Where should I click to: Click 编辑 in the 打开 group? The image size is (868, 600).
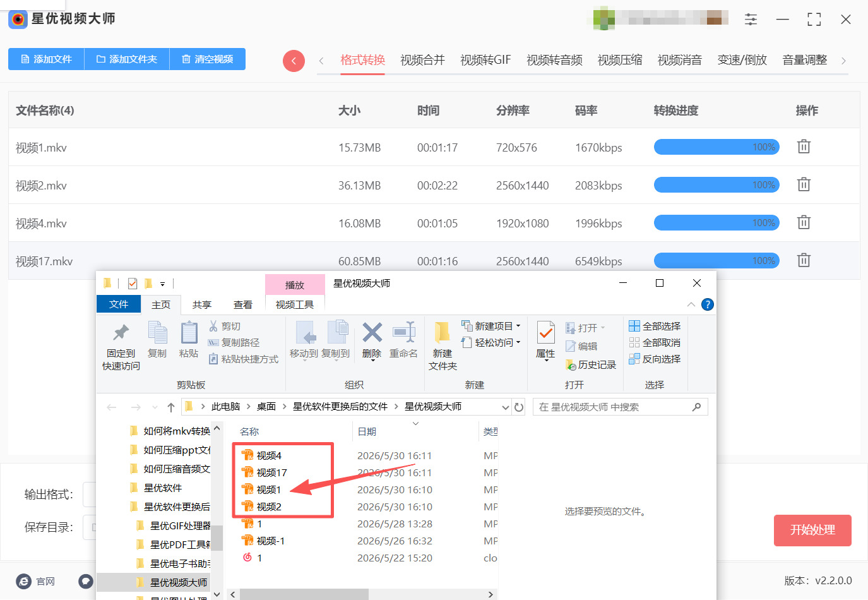(x=581, y=346)
